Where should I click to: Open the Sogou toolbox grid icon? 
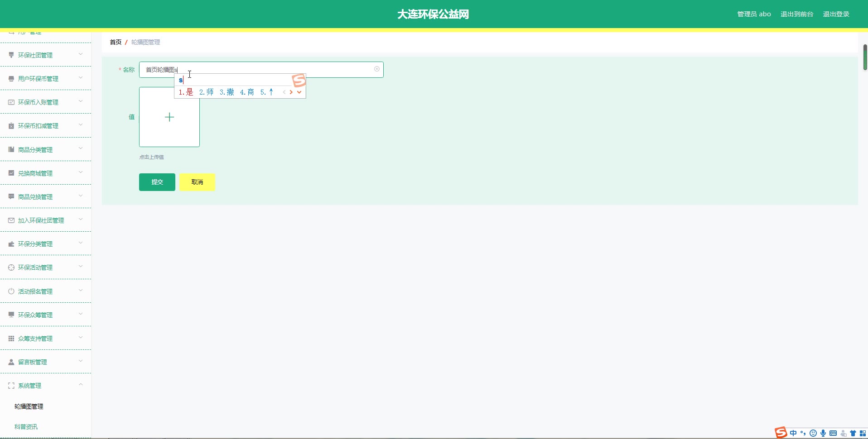click(x=863, y=433)
